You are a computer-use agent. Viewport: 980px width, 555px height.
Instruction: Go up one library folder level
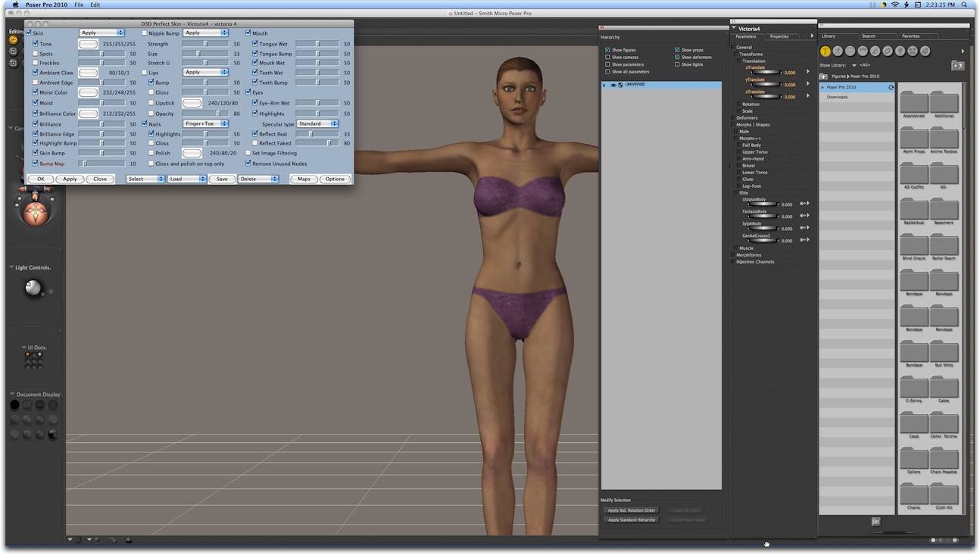[x=823, y=76]
